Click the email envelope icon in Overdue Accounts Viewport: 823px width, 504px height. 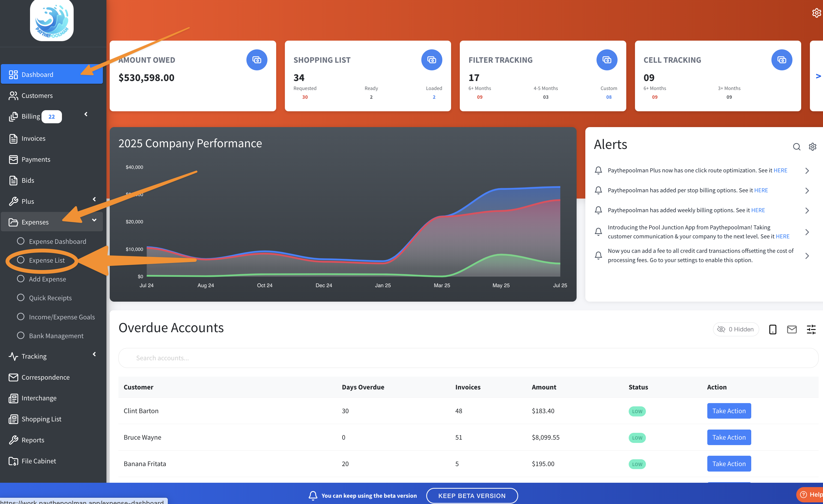(x=792, y=329)
